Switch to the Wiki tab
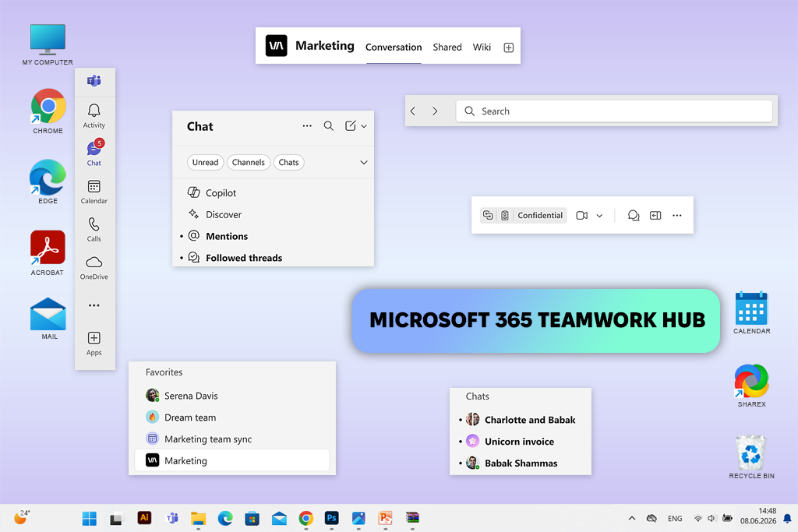798x532 pixels. coord(482,47)
